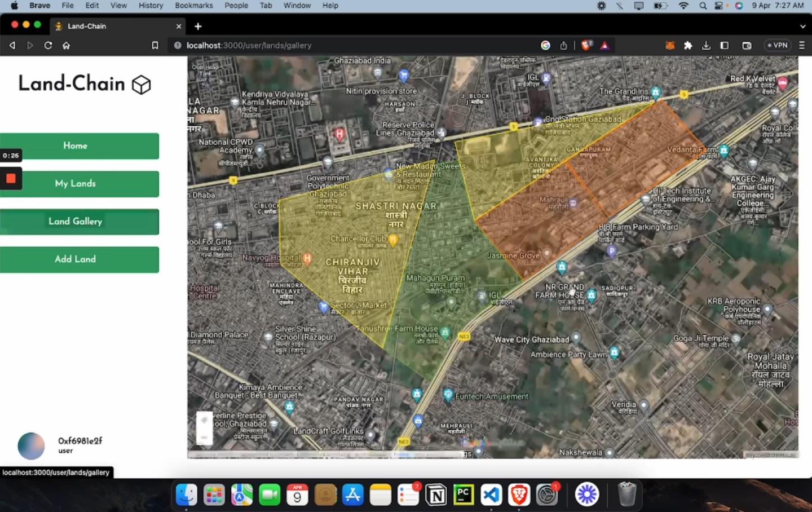Toggle the Brave VPN button
Screen dimensions: 812x512
(778, 45)
